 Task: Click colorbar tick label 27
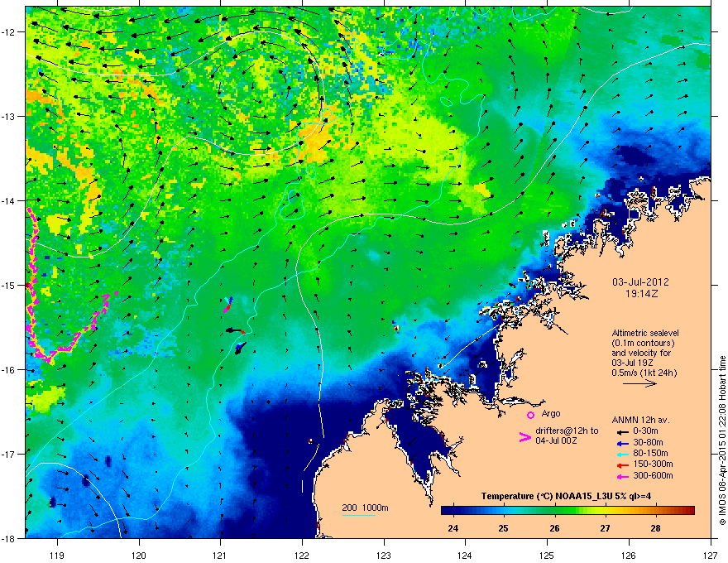point(605,528)
